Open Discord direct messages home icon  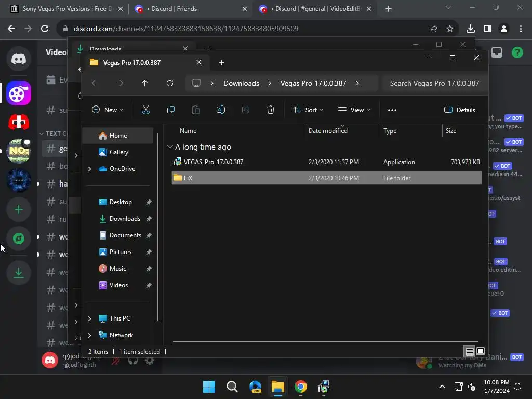point(19,59)
